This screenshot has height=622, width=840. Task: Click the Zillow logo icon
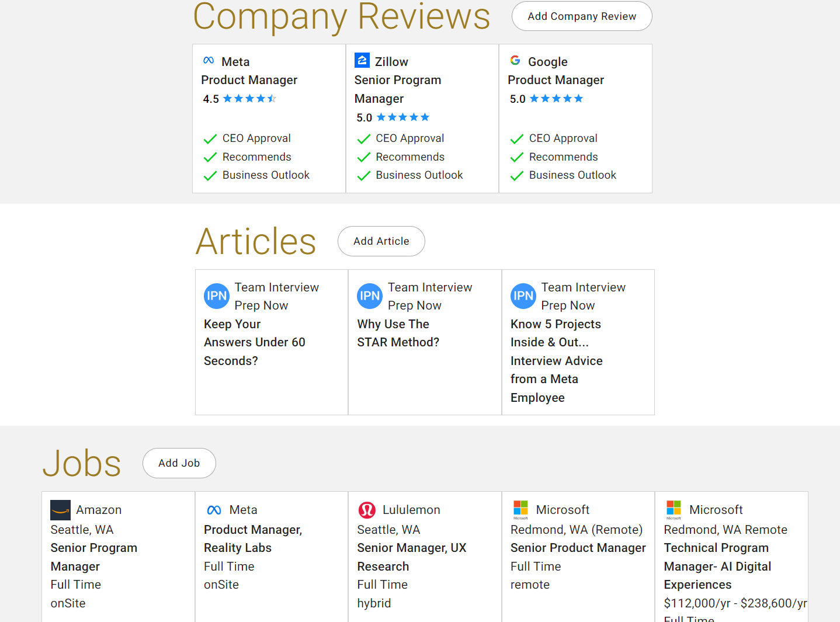tap(362, 60)
